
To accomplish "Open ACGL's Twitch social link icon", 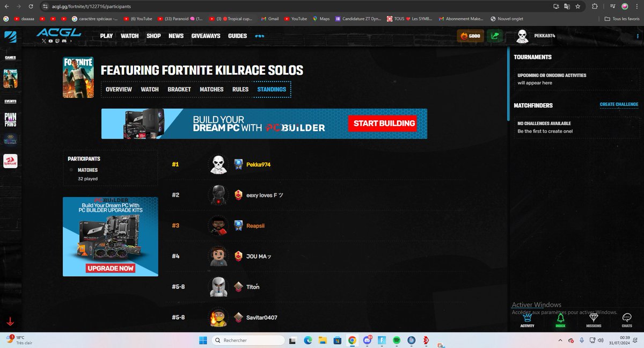I will click(57, 41).
